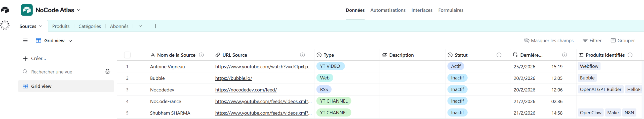Click info icon on Statut column
Screen dimensions: 644x119
pyautogui.click(x=499, y=55)
